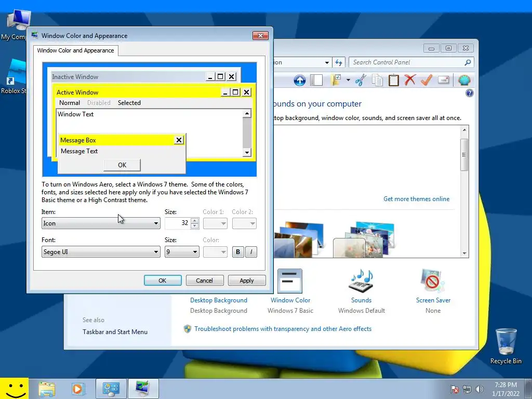The image size is (532, 399).
Task: Toggle the Italic font button
Action: [251, 252]
